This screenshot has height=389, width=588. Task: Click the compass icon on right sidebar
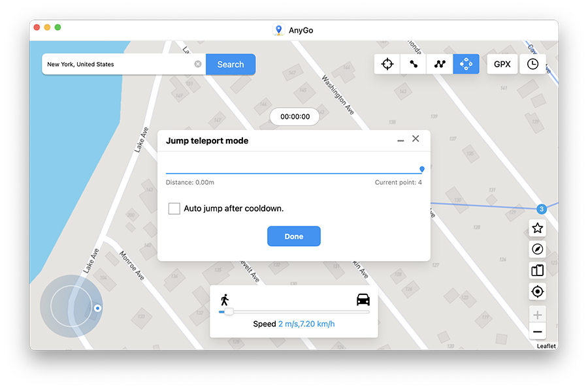click(538, 249)
